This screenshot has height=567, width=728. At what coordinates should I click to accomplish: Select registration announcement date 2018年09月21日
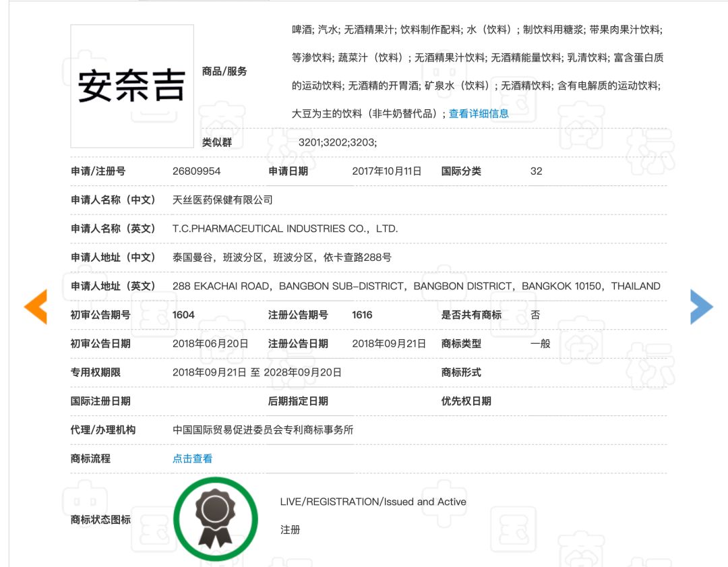[x=389, y=344]
